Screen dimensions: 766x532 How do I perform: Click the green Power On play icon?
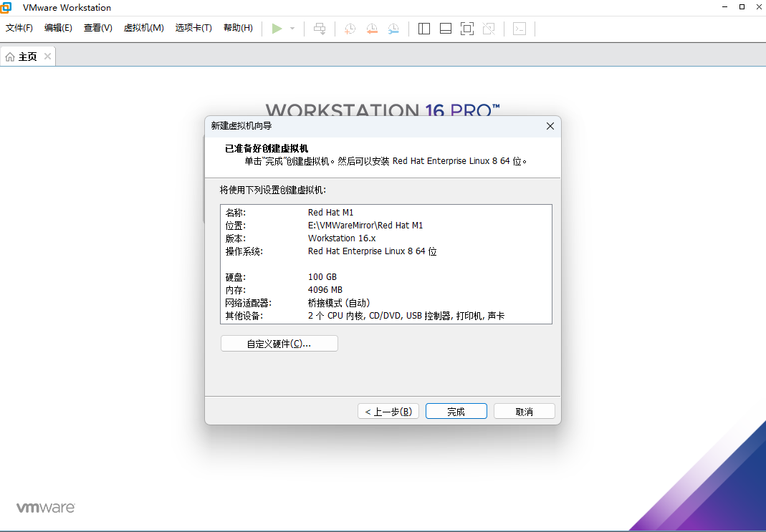[x=277, y=29]
